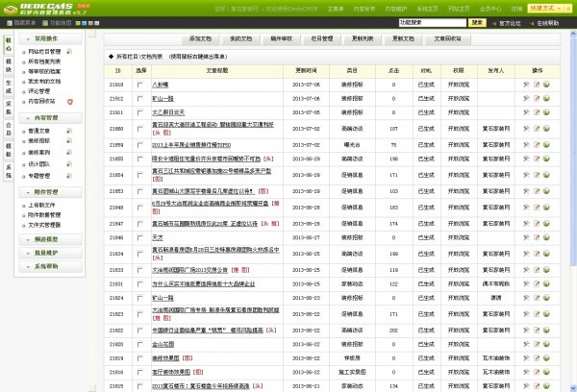Click the 更新列表 button
The height and width of the screenshot is (392, 577).
(363, 39)
